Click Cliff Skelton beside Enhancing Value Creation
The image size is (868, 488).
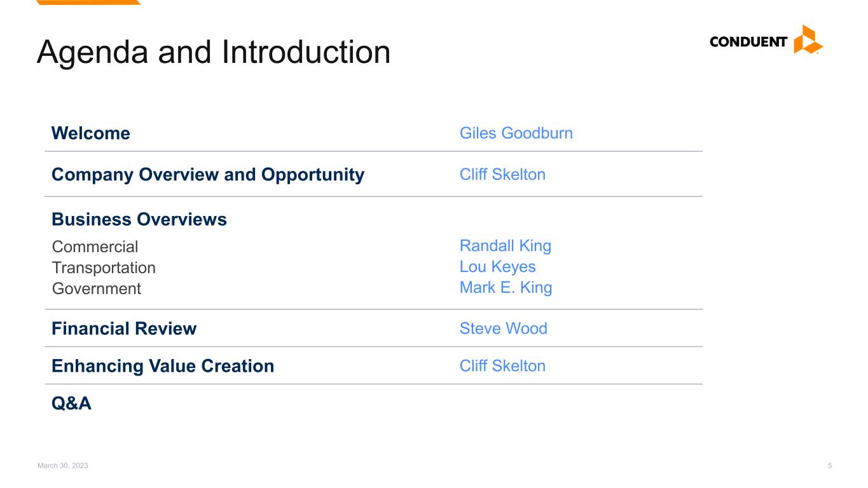coord(502,366)
